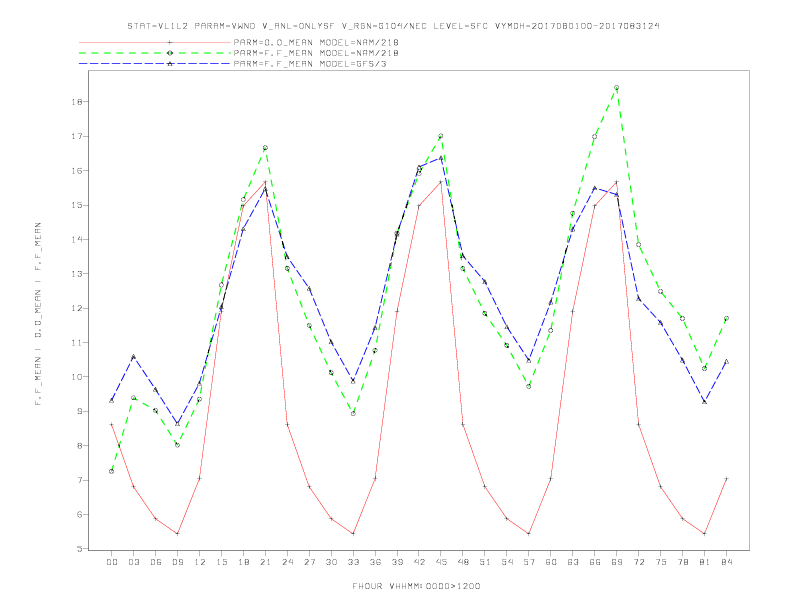The image size is (792, 612).
Task: Click x-axis tick label 03
Action: (133, 562)
